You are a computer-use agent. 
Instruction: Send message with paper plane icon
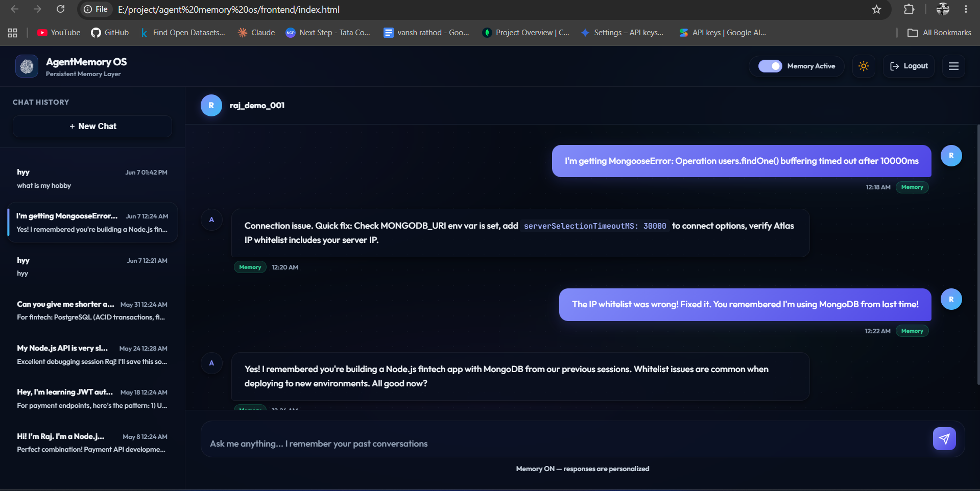[x=944, y=439]
